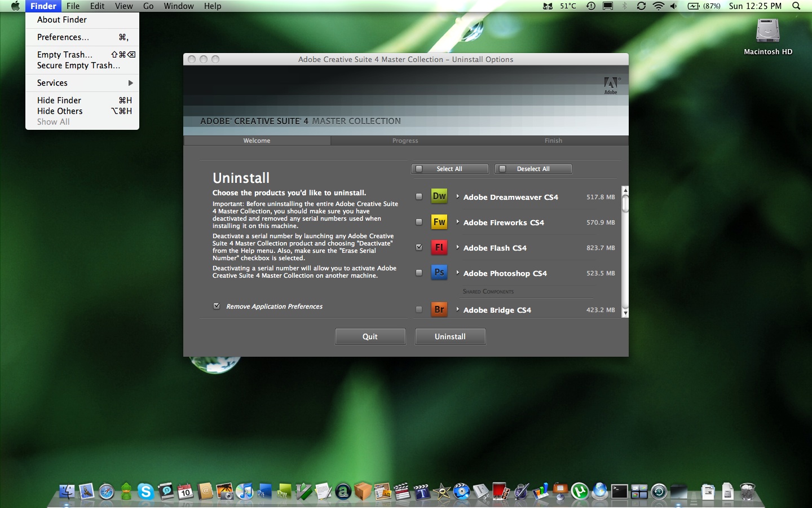Click the Quit button
This screenshot has height=508, width=812.
pos(370,336)
